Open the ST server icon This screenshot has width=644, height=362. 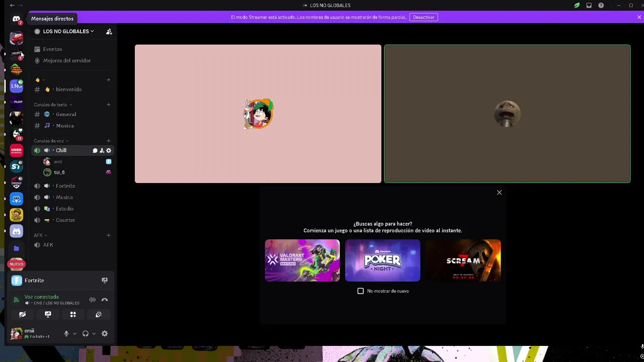point(16,166)
